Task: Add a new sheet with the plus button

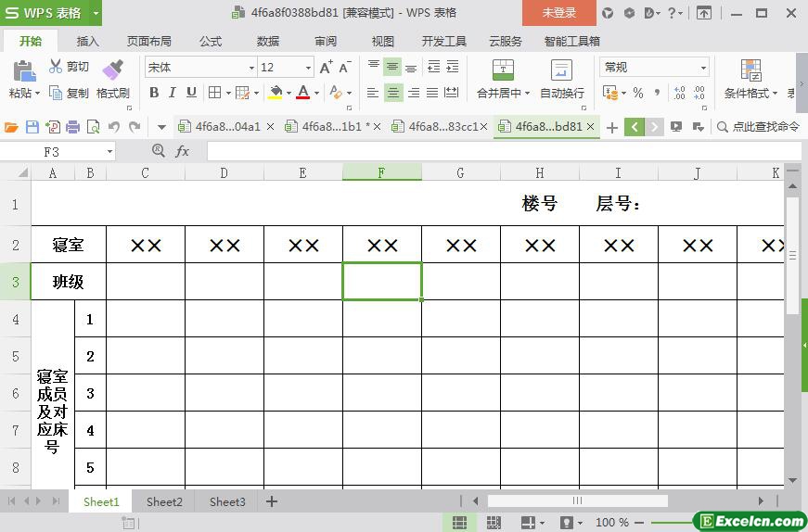Action: (272, 501)
